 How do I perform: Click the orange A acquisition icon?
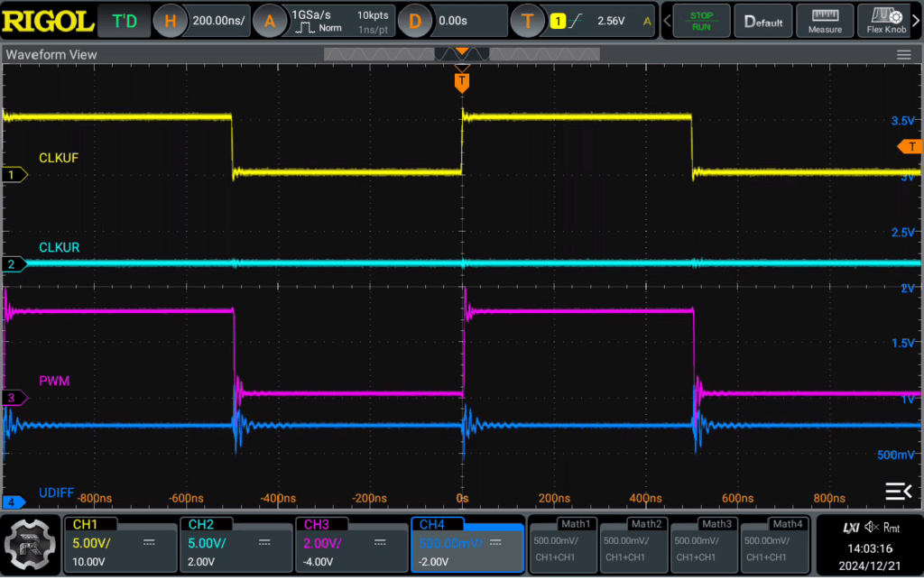(269, 22)
